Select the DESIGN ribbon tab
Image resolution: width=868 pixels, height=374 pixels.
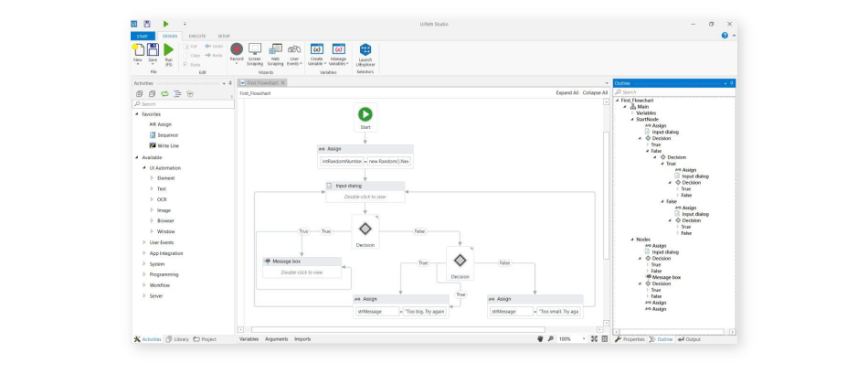[170, 36]
